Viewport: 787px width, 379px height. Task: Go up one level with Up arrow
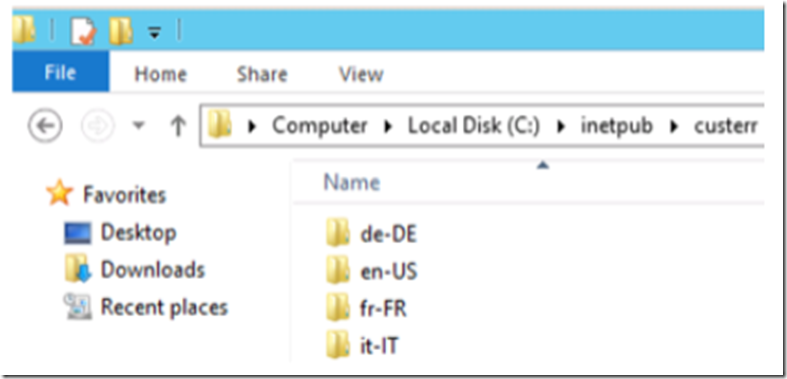click(177, 126)
